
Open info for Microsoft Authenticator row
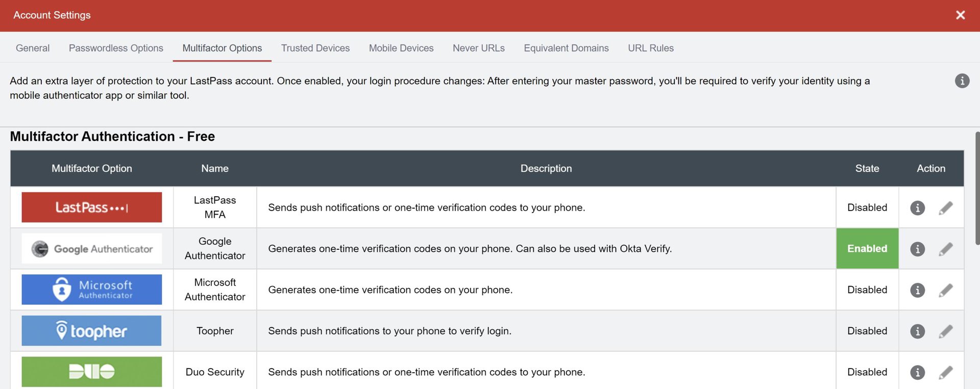click(917, 290)
